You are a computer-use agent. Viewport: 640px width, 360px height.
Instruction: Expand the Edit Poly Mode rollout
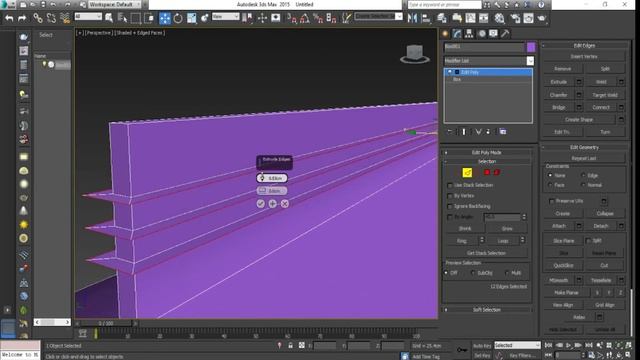(x=487, y=153)
